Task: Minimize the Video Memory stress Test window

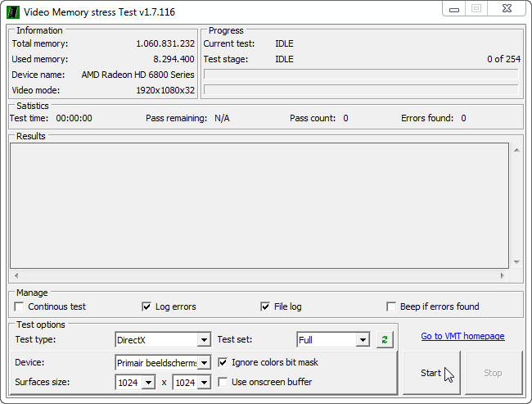Action: pyautogui.click(x=454, y=9)
